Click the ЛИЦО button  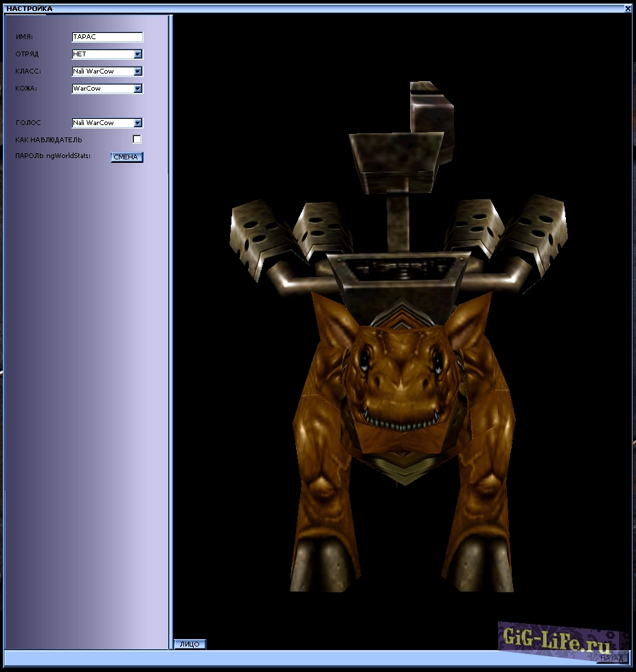pos(190,644)
